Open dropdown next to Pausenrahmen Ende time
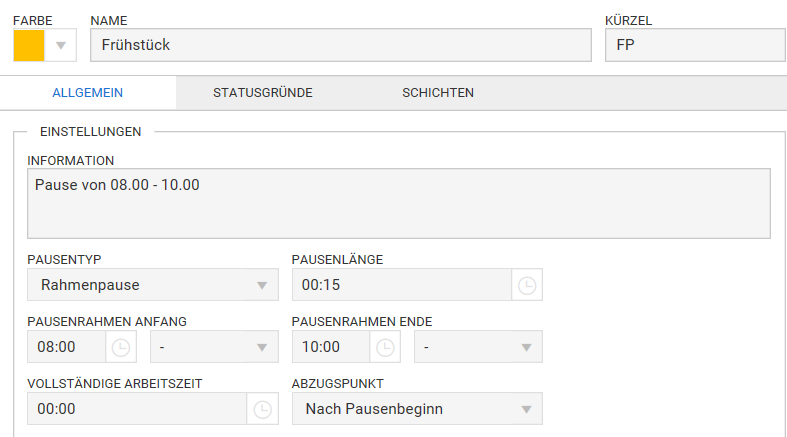 pos(478,347)
